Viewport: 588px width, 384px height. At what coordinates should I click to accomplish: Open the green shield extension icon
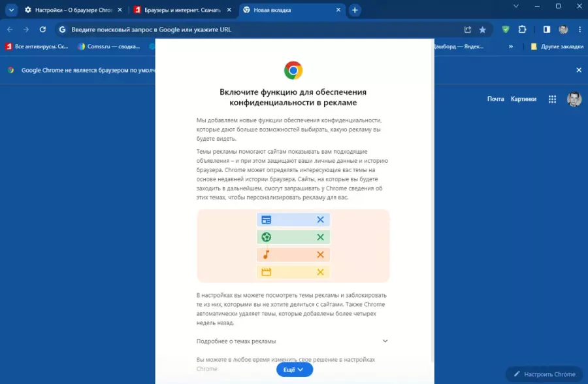point(506,29)
